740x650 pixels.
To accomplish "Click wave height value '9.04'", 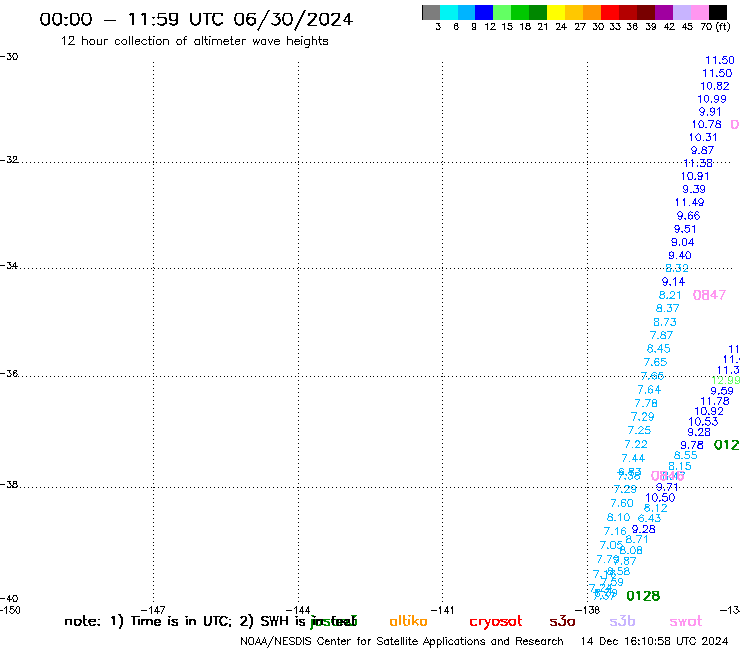I will pyautogui.click(x=682, y=242).
